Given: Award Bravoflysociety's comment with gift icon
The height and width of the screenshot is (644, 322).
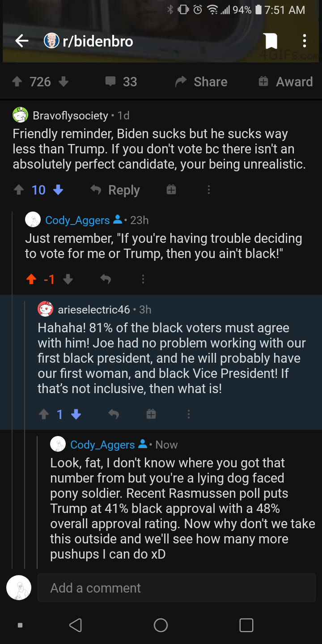Looking at the screenshot, I should point(171,190).
